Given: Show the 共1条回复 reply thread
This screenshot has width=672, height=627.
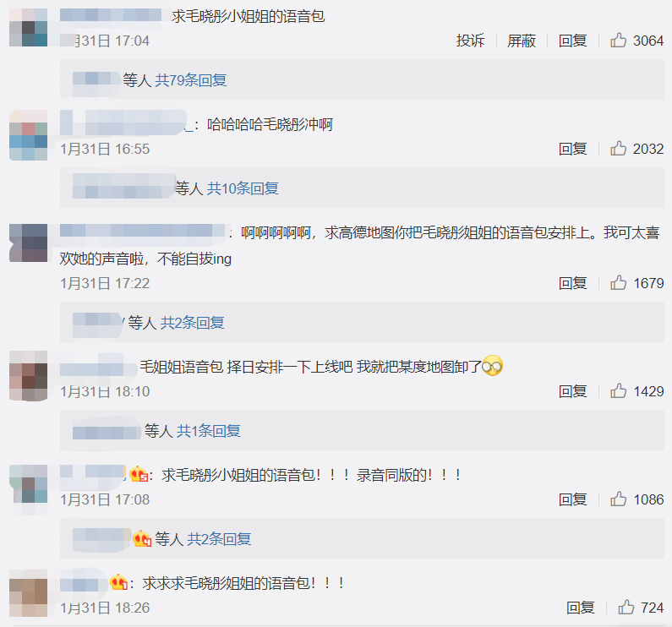Looking at the screenshot, I should tap(209, 431).
